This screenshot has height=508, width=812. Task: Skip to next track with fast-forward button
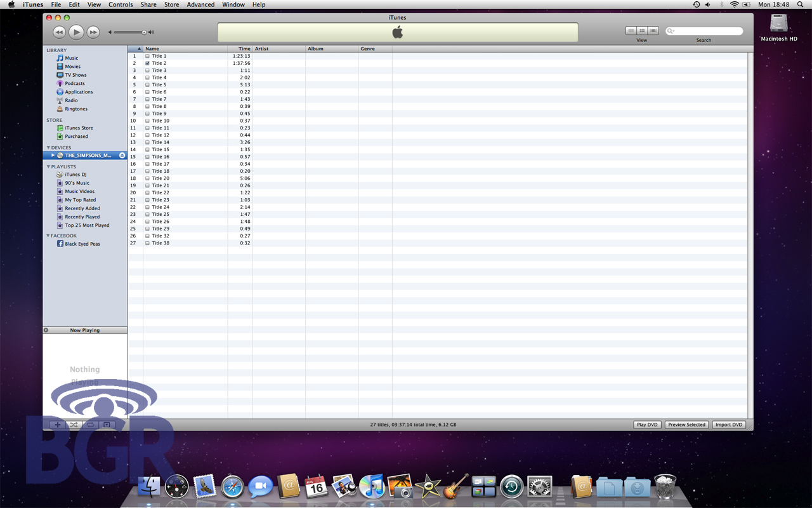(93, 32)
